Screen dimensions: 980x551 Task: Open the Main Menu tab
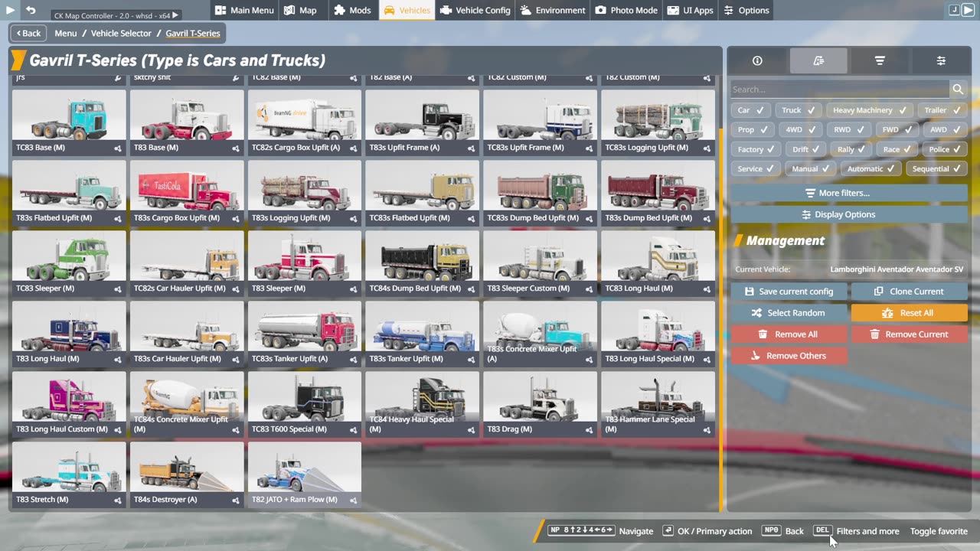243,10
